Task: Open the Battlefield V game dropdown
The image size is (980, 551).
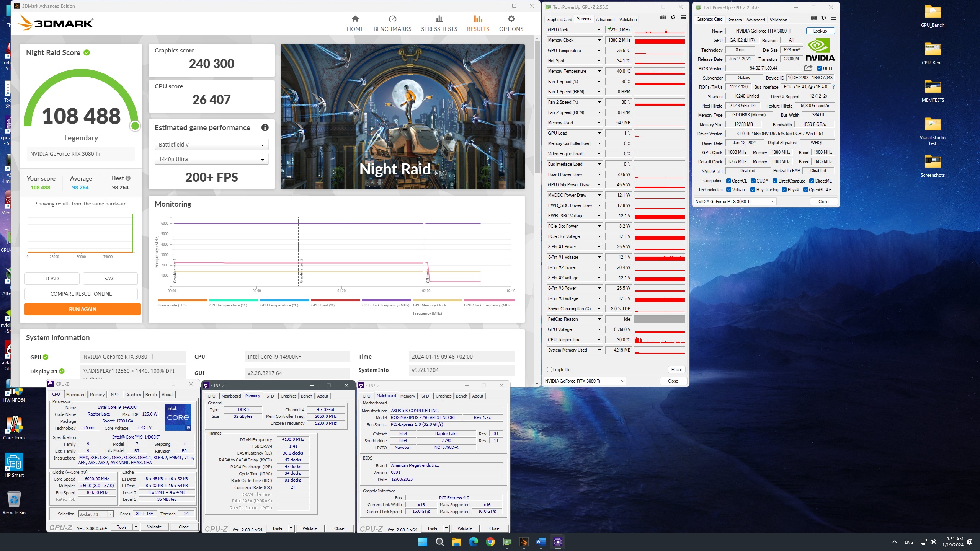Action: coord(211,145)
